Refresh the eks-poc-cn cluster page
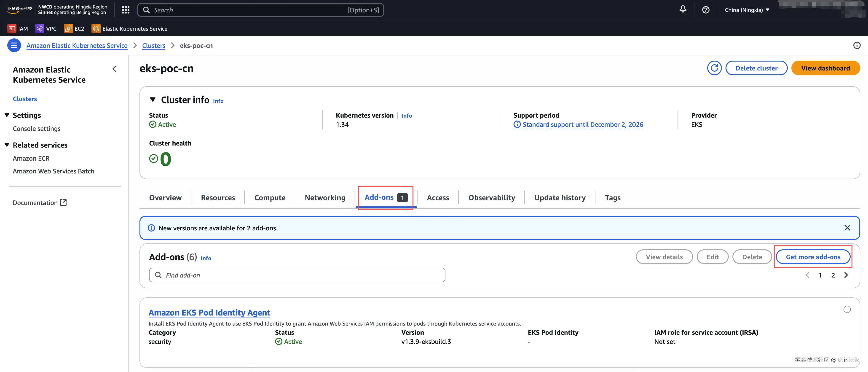This screenshot has width=868, height=372. pos(714,68)
